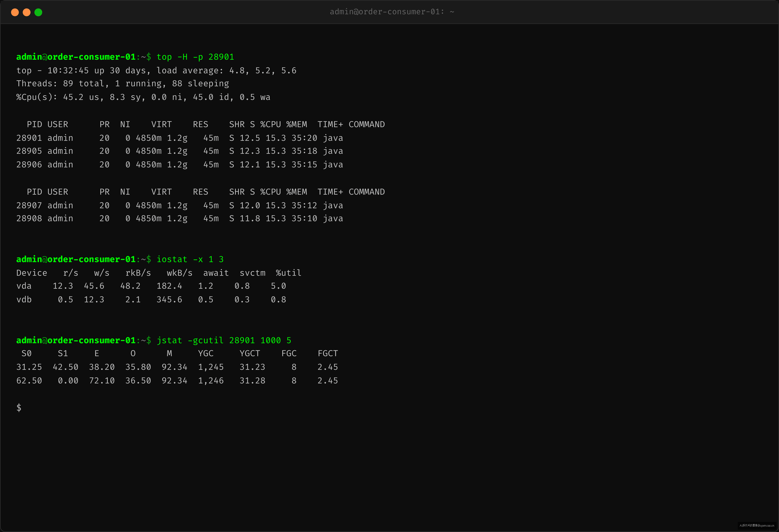Click the final empty $ prompt

pos(19,408)
